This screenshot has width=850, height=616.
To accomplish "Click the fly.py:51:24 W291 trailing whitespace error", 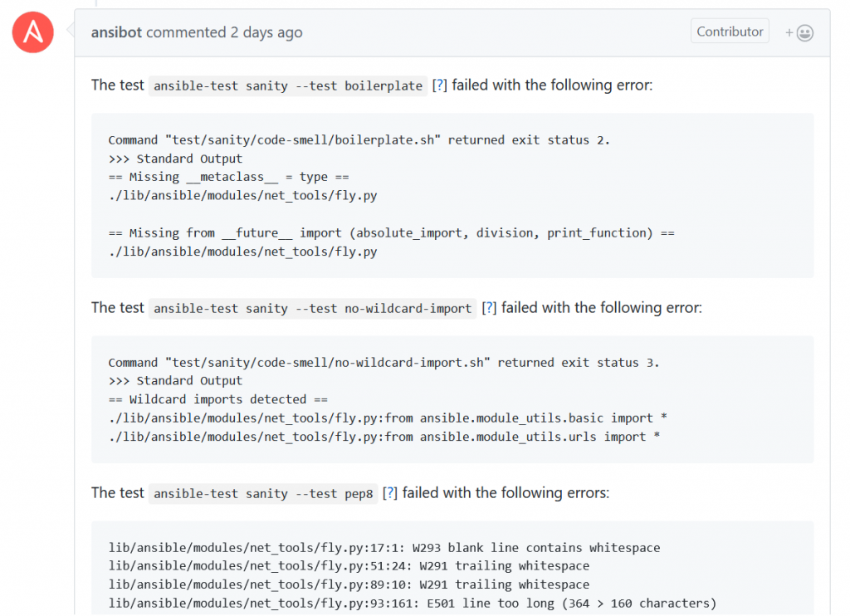I will [349, 565].
